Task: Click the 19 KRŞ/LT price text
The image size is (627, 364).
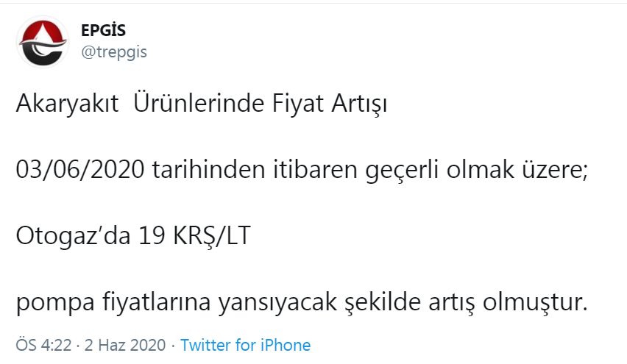Action: point(194,236)
